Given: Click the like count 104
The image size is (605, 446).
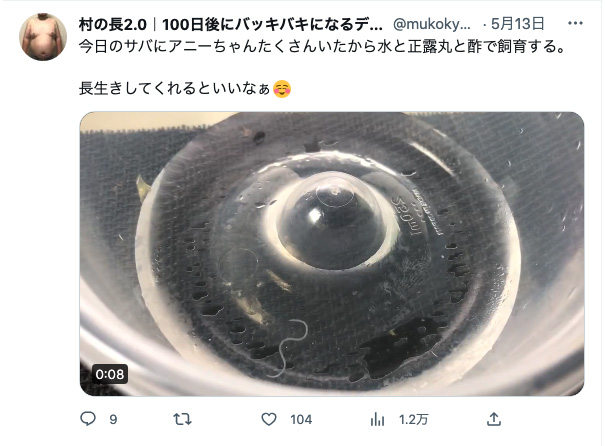Looking at the screenshot, I should tap(301, 419).
